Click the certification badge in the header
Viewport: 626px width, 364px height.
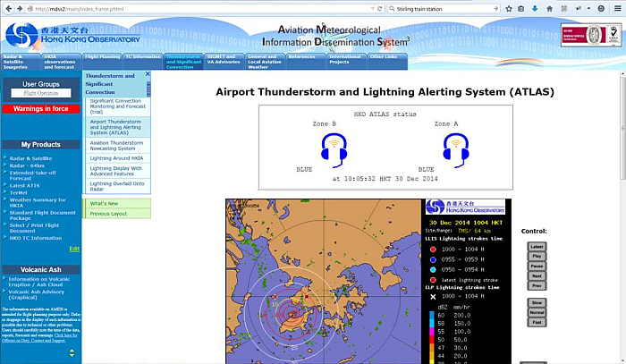pyautogui.click(x=591, y=35)
